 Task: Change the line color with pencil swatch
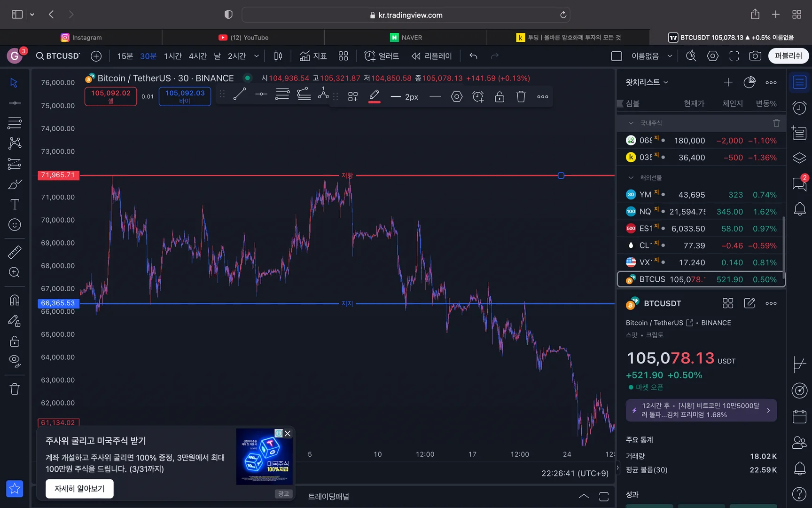[x=374, y=96]
